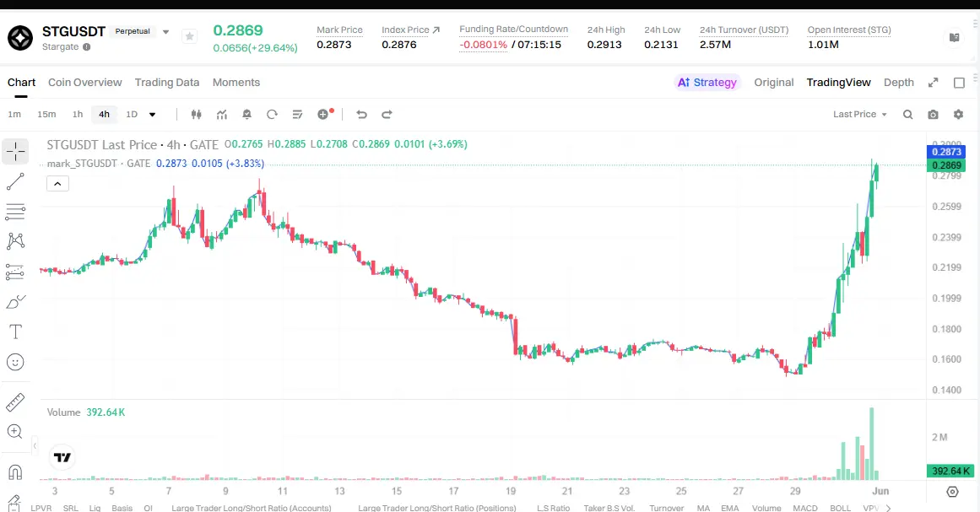Select the TradingView chart view
The image size is (980, 512).
coord(839,83)
